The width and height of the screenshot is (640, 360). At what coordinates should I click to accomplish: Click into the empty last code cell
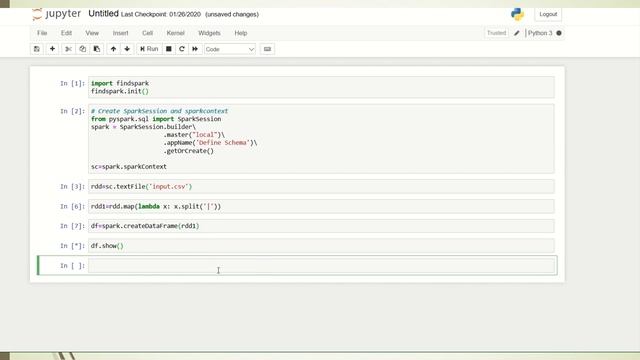click(x=322, y=266)
